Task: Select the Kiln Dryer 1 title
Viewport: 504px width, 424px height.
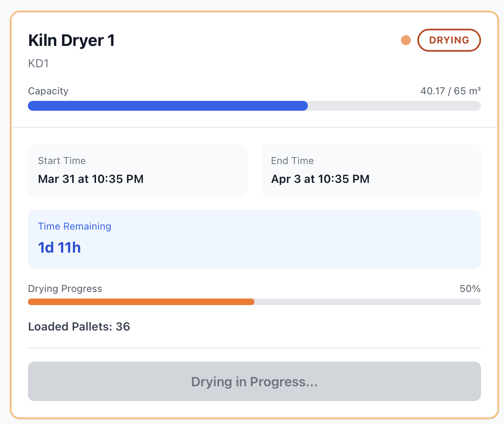Action: [x=71, y=40]
